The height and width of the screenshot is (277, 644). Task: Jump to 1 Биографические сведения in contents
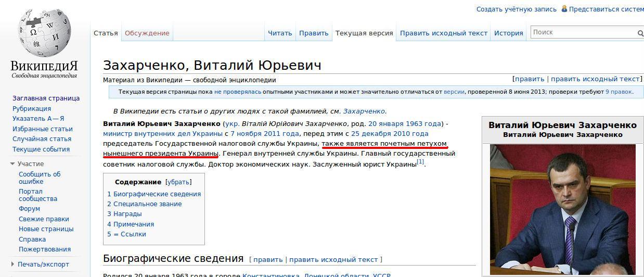coord(154,194)
